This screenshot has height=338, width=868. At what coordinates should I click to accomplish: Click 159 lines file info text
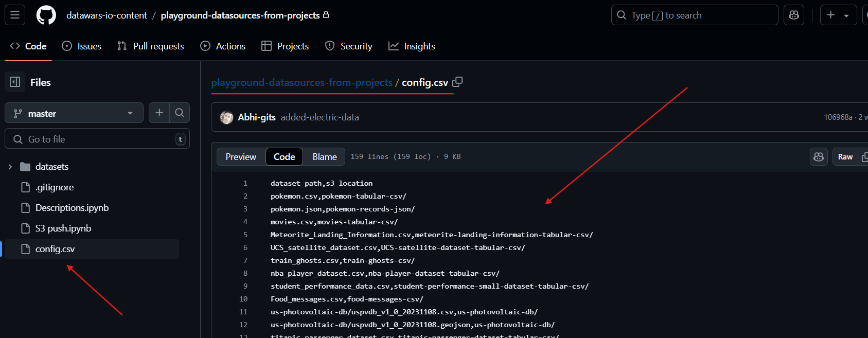pos(405,156)
